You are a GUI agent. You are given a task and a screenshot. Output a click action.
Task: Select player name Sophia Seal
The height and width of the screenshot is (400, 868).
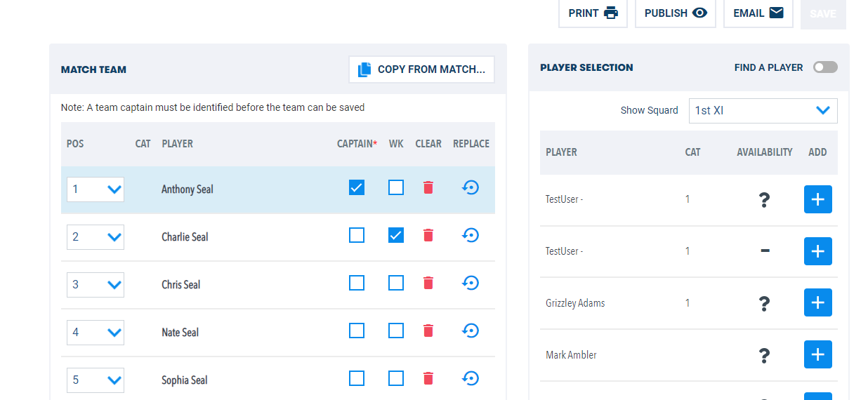pos(185,380)
